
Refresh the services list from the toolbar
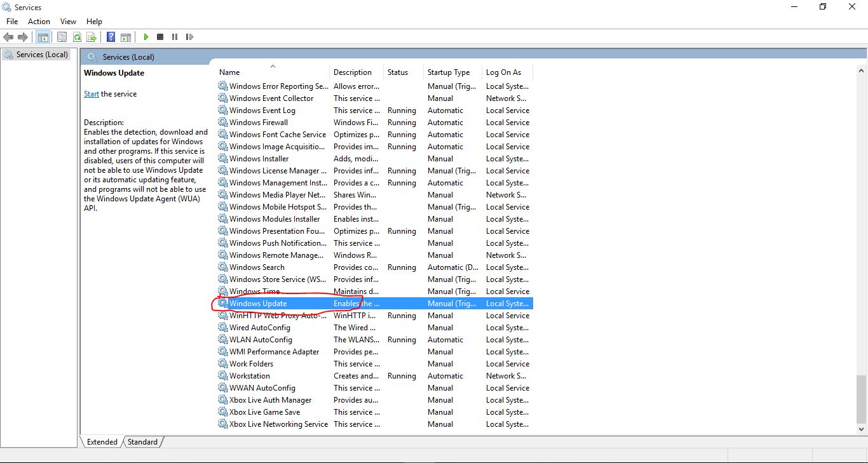77,37
